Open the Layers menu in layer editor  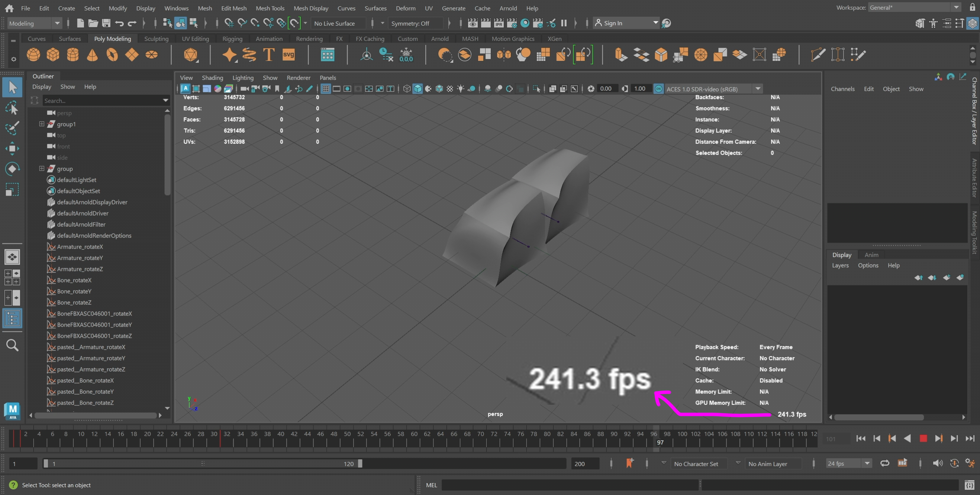840,265
